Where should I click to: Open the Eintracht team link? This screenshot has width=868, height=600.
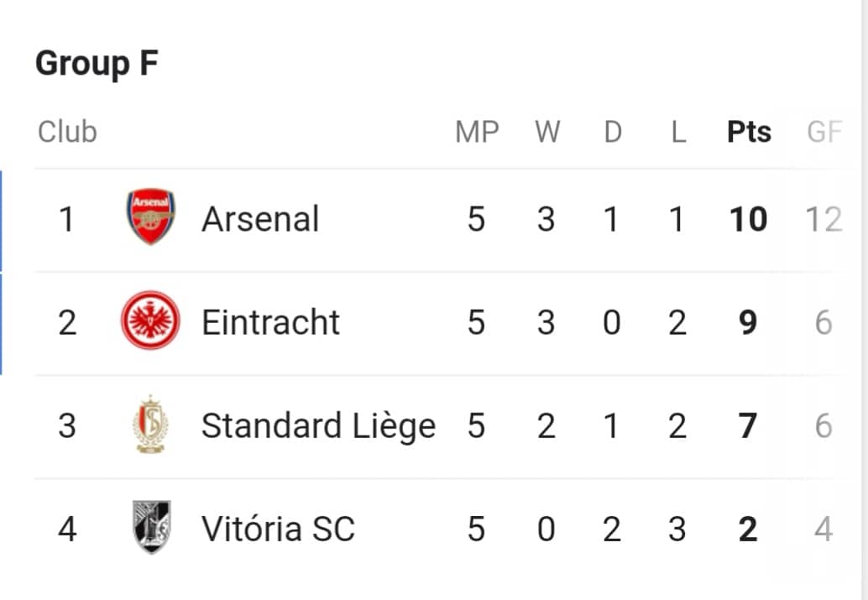(x=270, y=322)
